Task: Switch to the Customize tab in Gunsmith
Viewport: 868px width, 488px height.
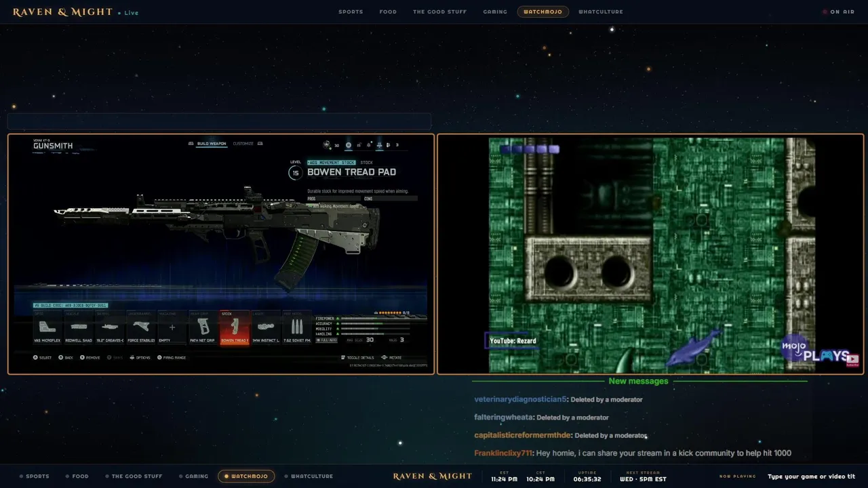Action: tap(243, 144)
